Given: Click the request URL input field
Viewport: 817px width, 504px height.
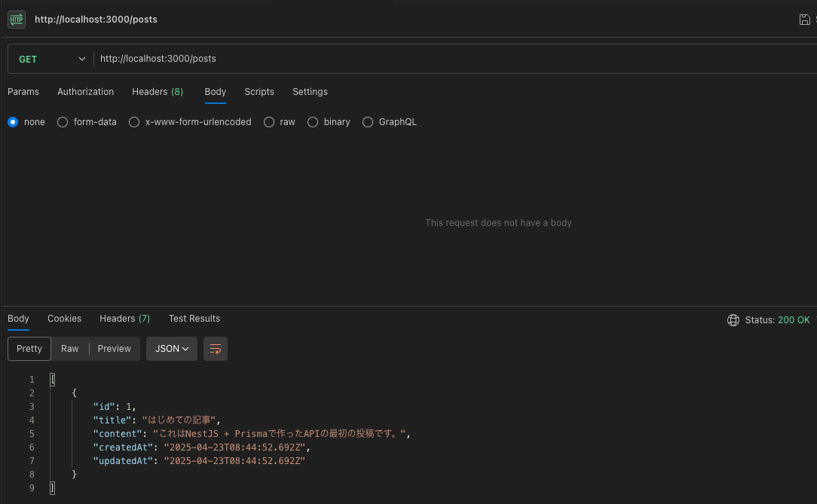Looking at the screenshot, I should pos(455,59).
